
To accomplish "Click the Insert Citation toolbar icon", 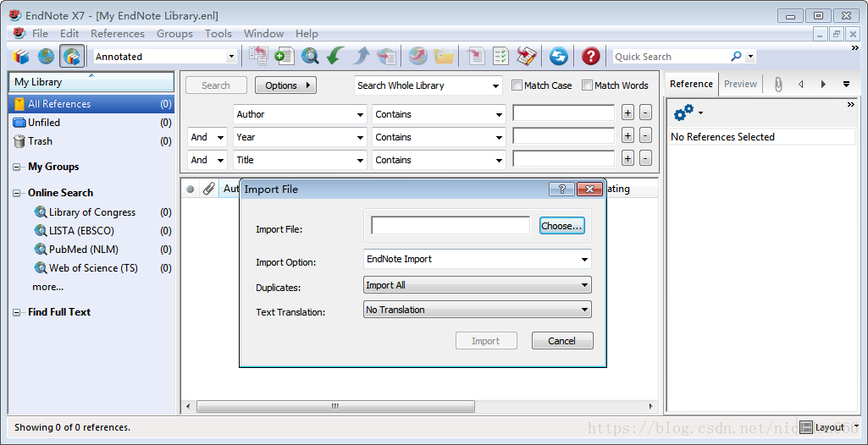I will [476, 56].
